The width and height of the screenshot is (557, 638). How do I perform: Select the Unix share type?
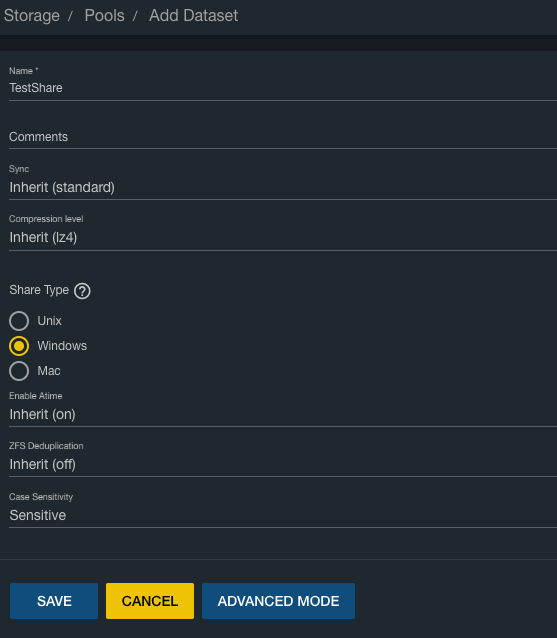tap(19, 321)
